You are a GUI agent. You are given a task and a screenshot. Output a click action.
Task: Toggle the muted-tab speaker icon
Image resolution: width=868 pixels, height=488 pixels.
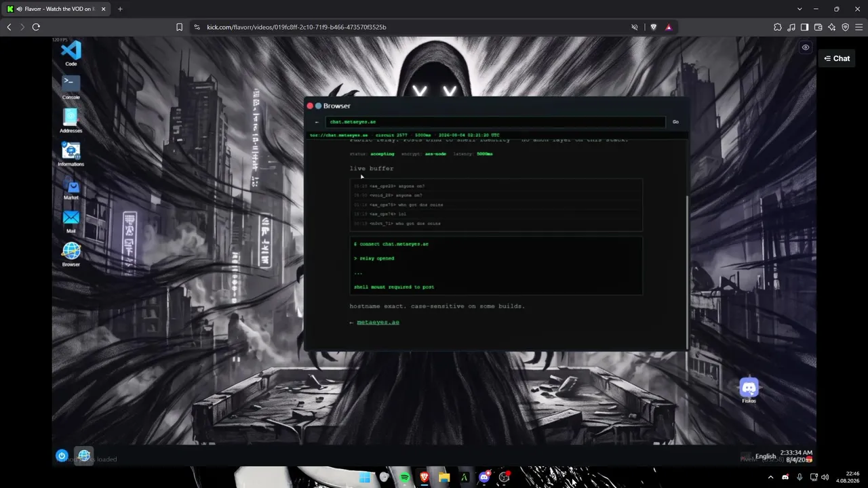coord(635,27)
